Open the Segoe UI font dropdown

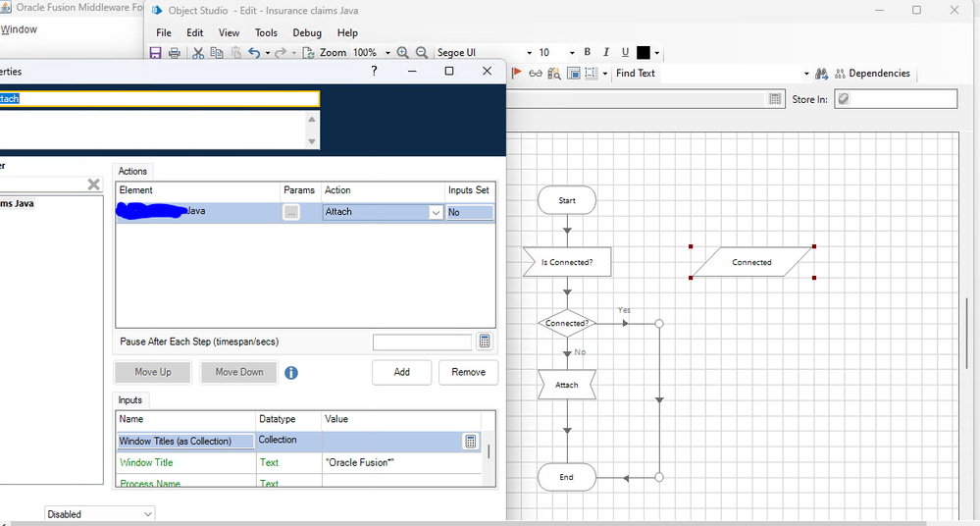pos(530,53)
